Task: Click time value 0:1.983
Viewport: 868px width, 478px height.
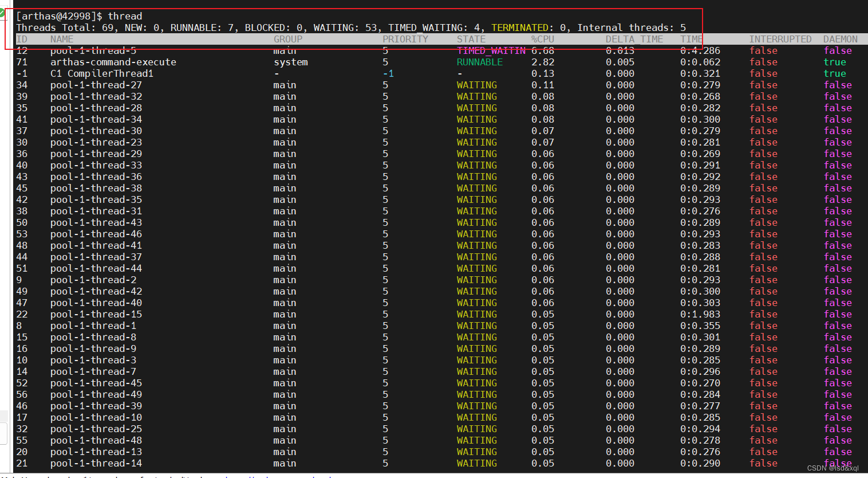Action: pos(700,314)
